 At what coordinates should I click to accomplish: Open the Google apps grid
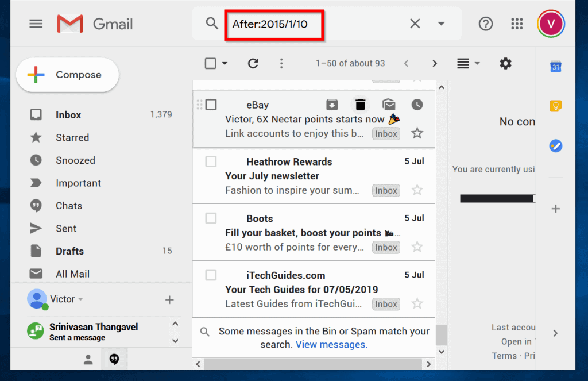[x=517, y=24]
